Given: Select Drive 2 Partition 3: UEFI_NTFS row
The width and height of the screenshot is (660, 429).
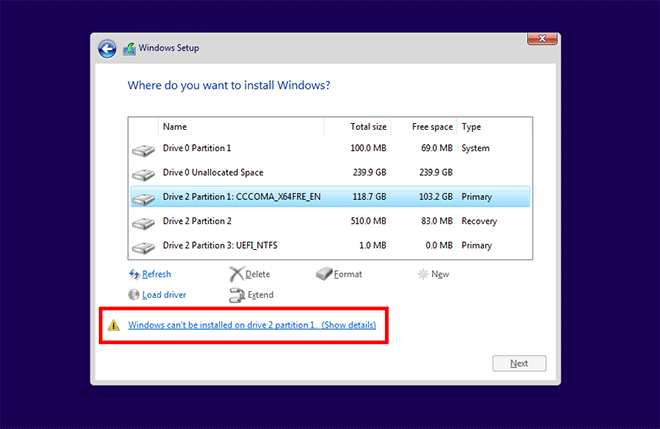Looking at the screenshot, I should pyautogui.click(x=330, y=246).
